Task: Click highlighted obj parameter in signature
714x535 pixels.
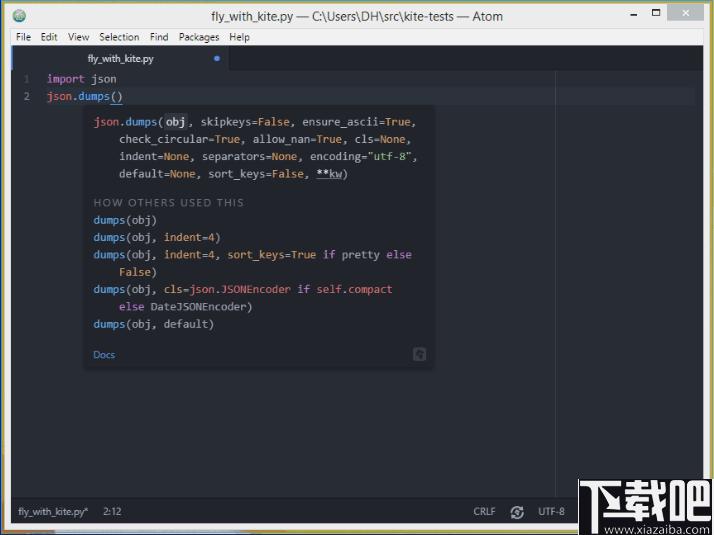Action: pyautogui.click(x=175, y=122)
